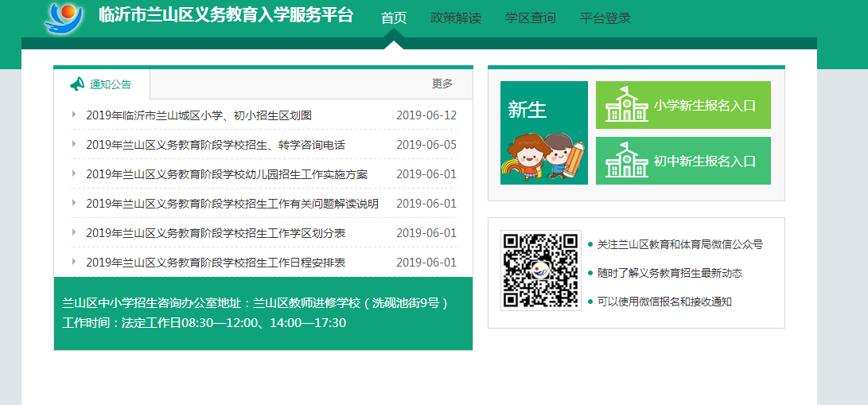Go to the 首页 navigation tab
This screenshot has width=868, height=405.
click(x=394, y=18)
